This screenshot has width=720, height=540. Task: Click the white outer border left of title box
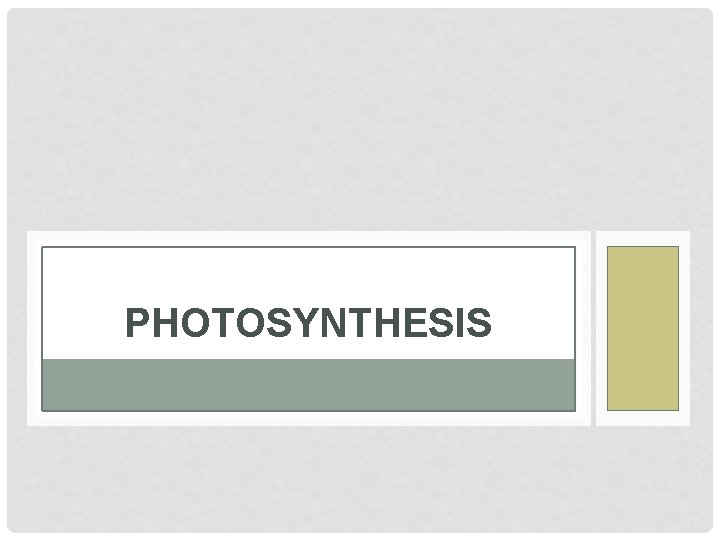pos(34,328)
